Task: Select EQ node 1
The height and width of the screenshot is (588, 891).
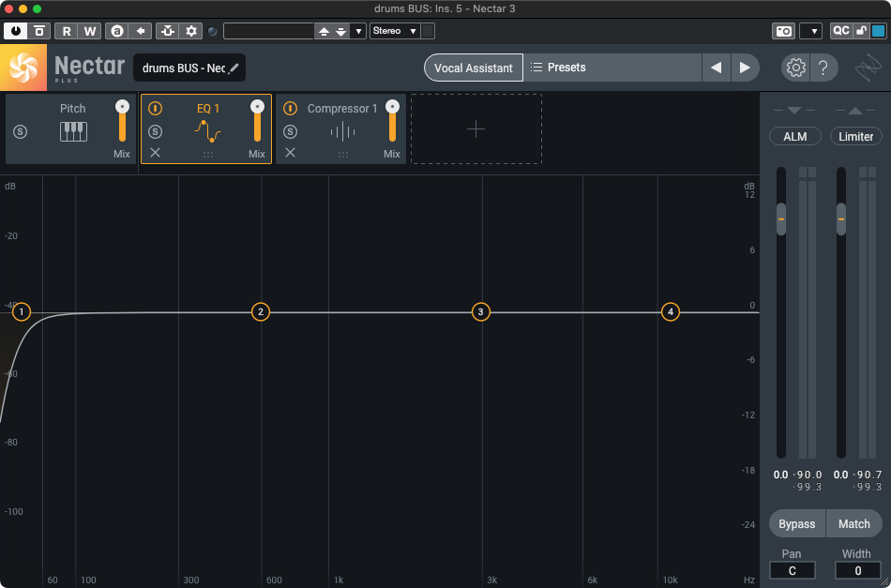Action: [x=22, y=312]
